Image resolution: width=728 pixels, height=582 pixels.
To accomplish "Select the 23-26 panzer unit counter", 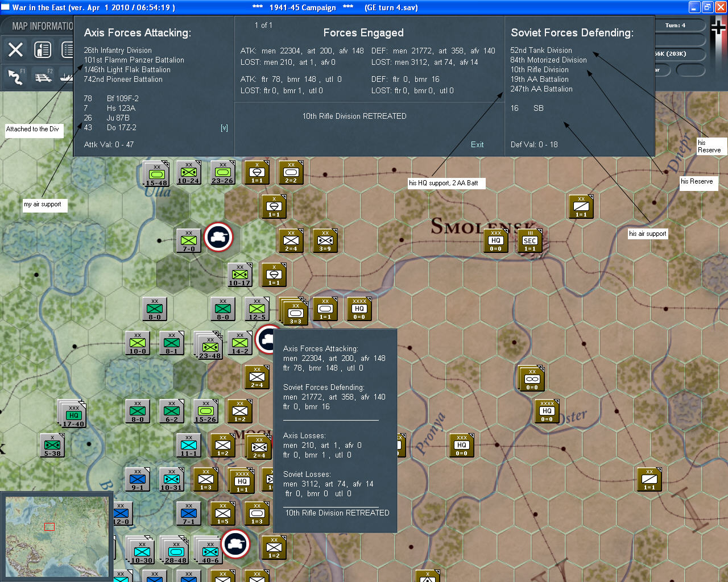I will (223, 172).
